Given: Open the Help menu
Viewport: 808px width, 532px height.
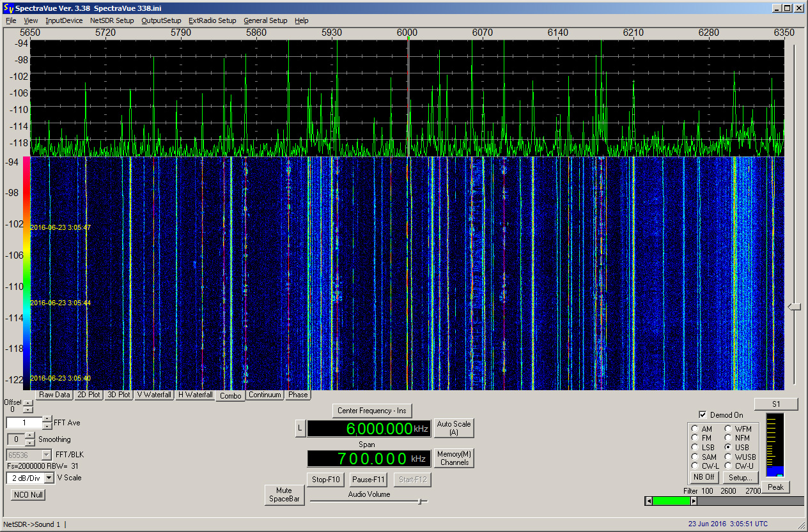Looking at the screenshot, I should [x=301, y=20].
